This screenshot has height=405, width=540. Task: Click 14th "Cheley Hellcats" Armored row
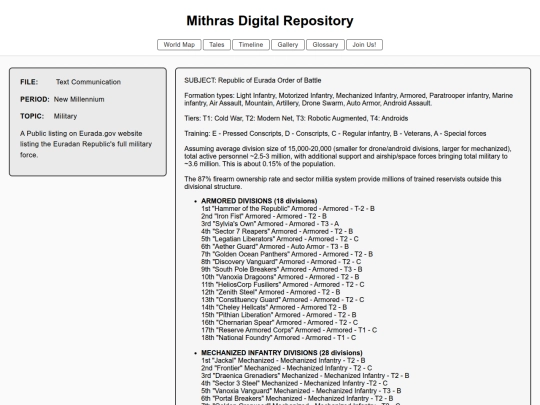tap(274, 307)
